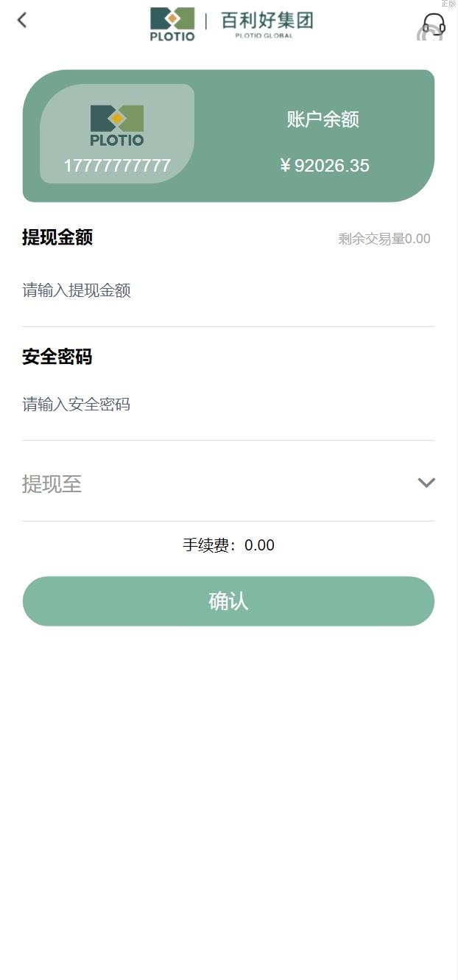Click the 手续费 0.00 fee text
Viewport: 458px width, 980px height.
coord(228,545)
